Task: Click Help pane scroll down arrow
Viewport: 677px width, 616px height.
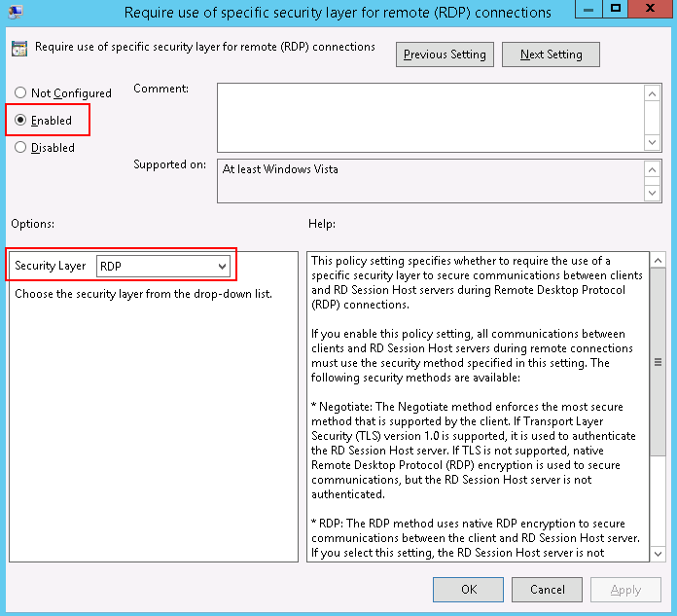Action: point(658,554)
